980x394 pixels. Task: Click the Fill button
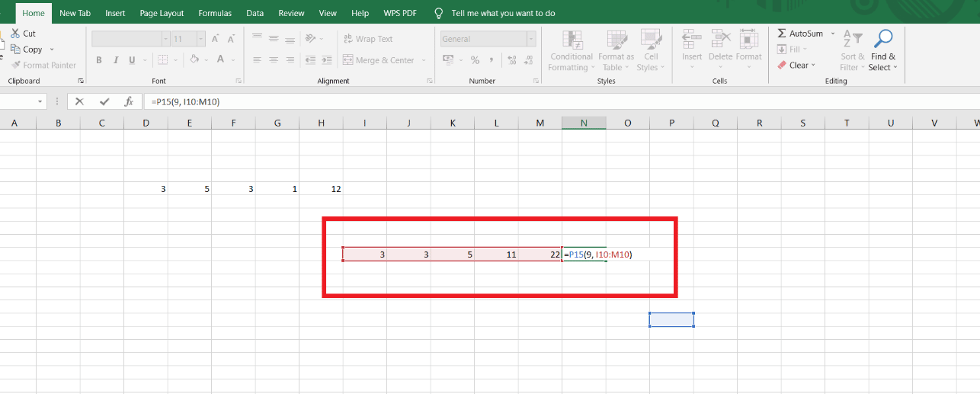(x=793, y=50)
